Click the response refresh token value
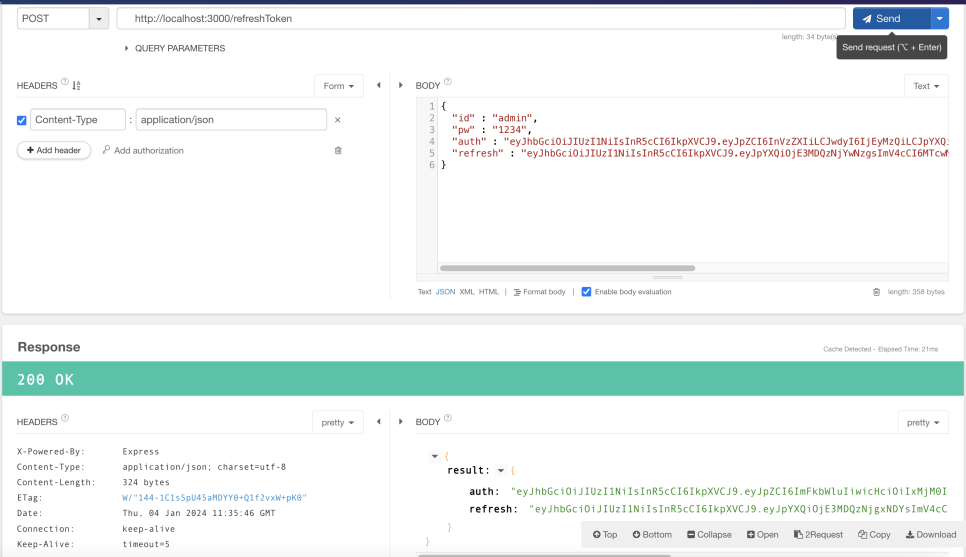The height and width of the screenshot is (557, 966). pos(738,509)
